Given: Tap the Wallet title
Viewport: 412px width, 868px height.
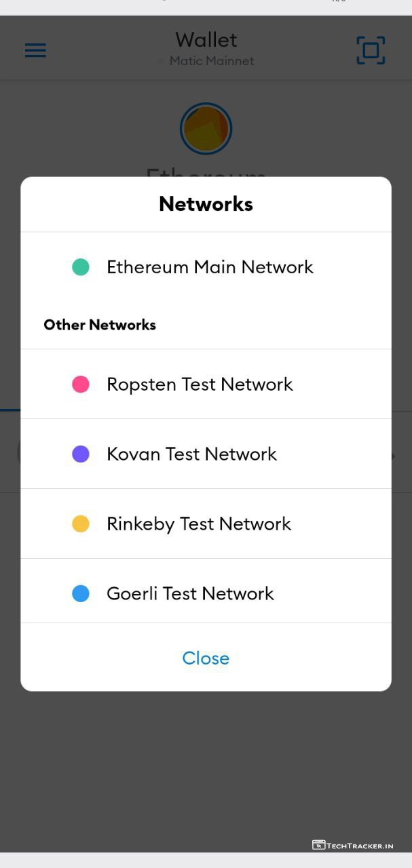Looking at the screenshot, I should tap(206, 40).
